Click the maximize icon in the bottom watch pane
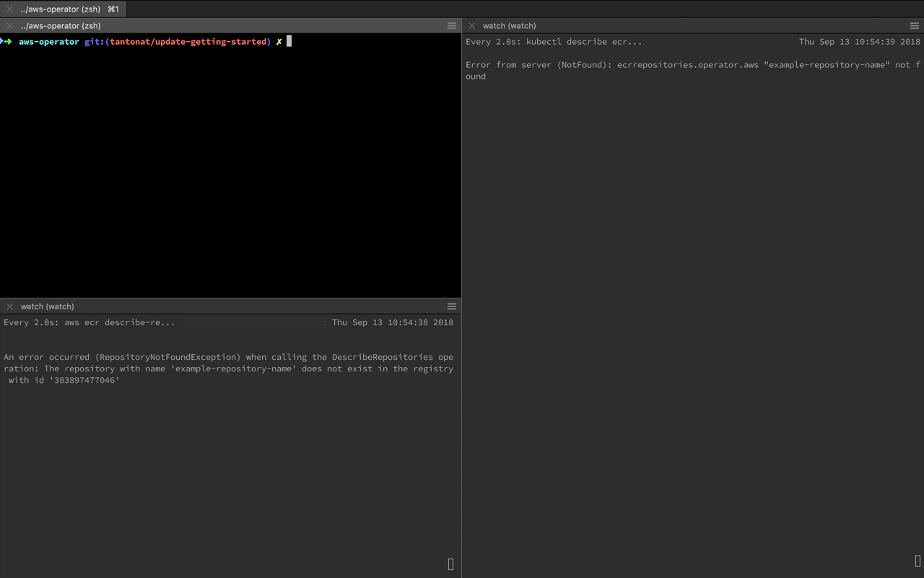924x578 pixels. click(450, 564)
